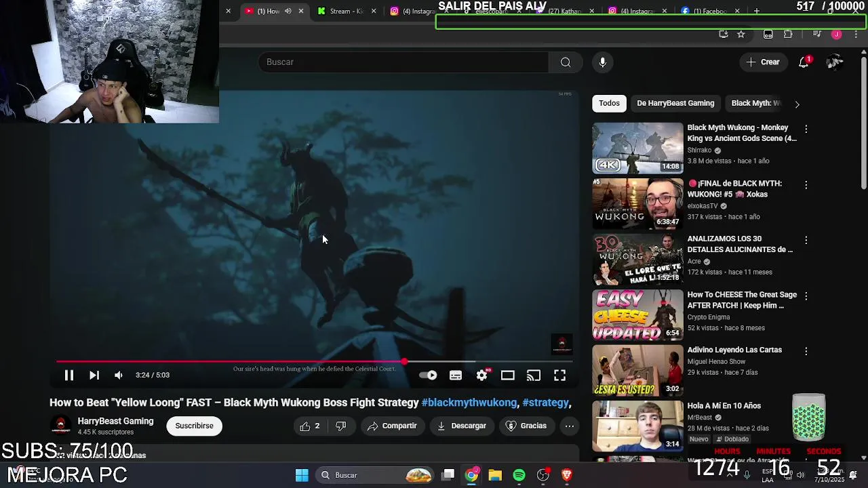Open the browser profile avatar

(837, 34)
